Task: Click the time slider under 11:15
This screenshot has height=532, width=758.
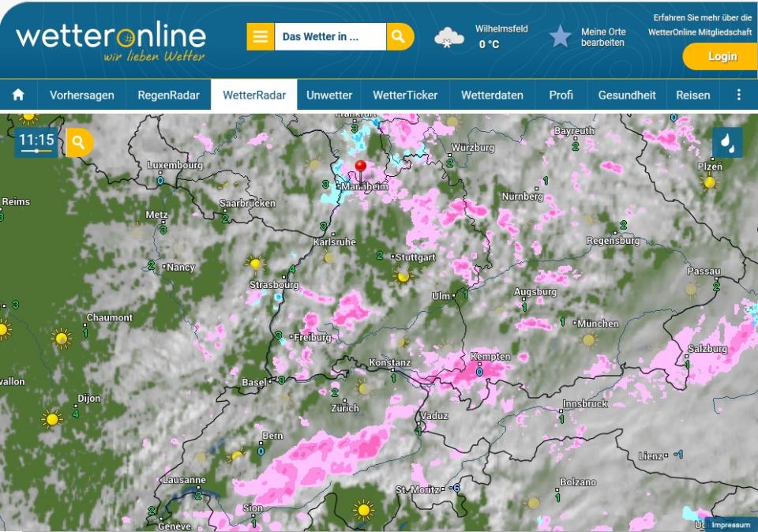Action: tap(36, 151)
